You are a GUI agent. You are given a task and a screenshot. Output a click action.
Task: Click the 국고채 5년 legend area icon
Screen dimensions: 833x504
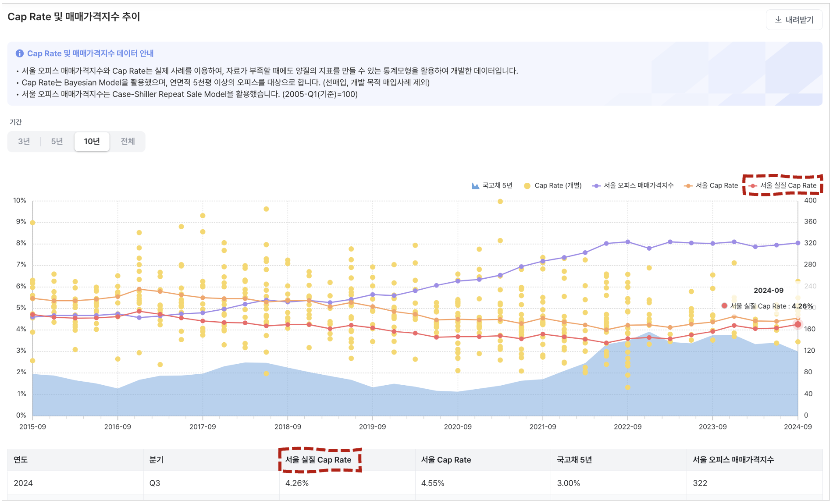(475, 186)
